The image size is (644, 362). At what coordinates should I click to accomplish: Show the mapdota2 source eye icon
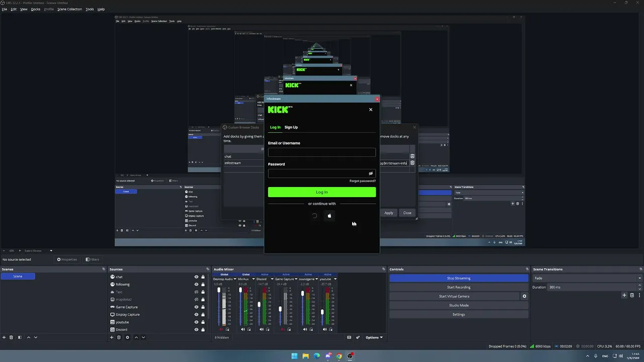coord(197,300)
